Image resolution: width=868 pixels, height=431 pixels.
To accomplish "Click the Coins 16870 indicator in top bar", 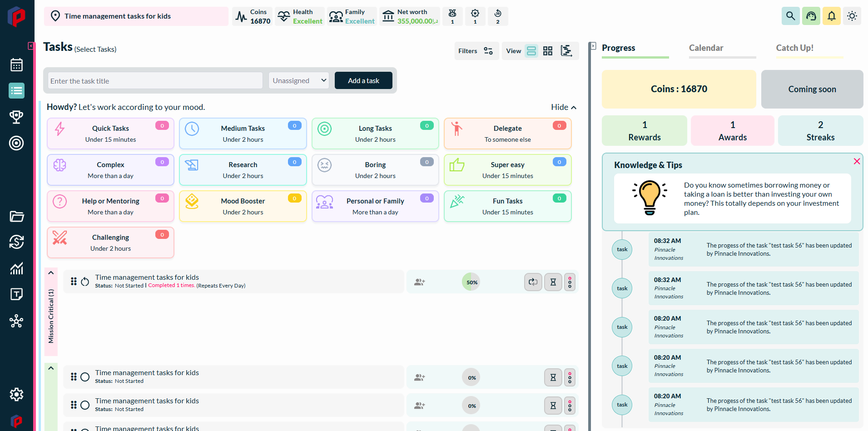I will tap(253, 16).
